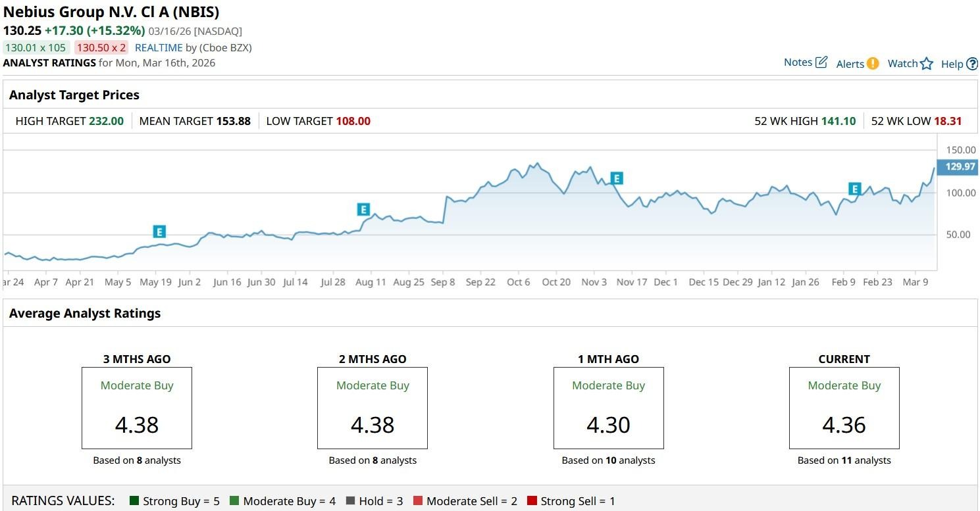This screenshot has height=511, width=980.
Task: Click the CURRENT column header
Action: pos(844,359)
